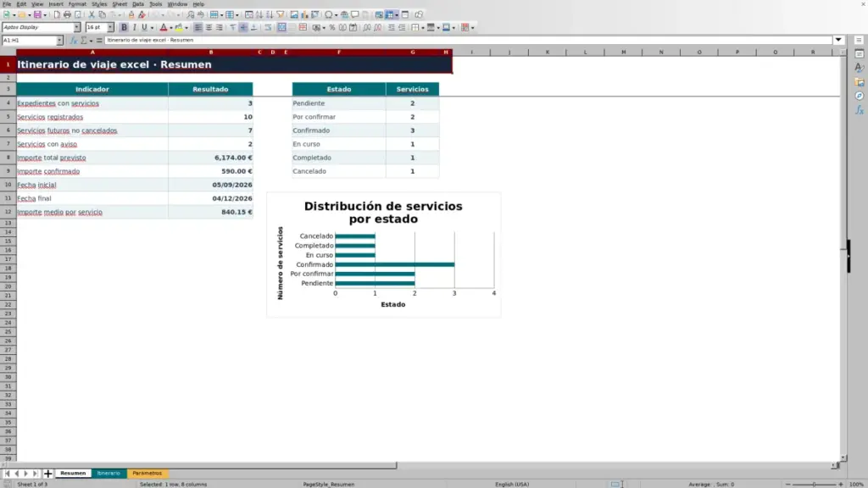Insert a chart using the chart icon
This screenshot has height=488, width=868.
[304, 15]
